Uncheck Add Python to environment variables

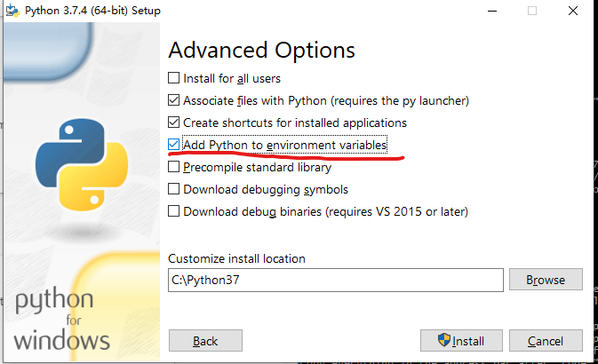pos(173,145)
